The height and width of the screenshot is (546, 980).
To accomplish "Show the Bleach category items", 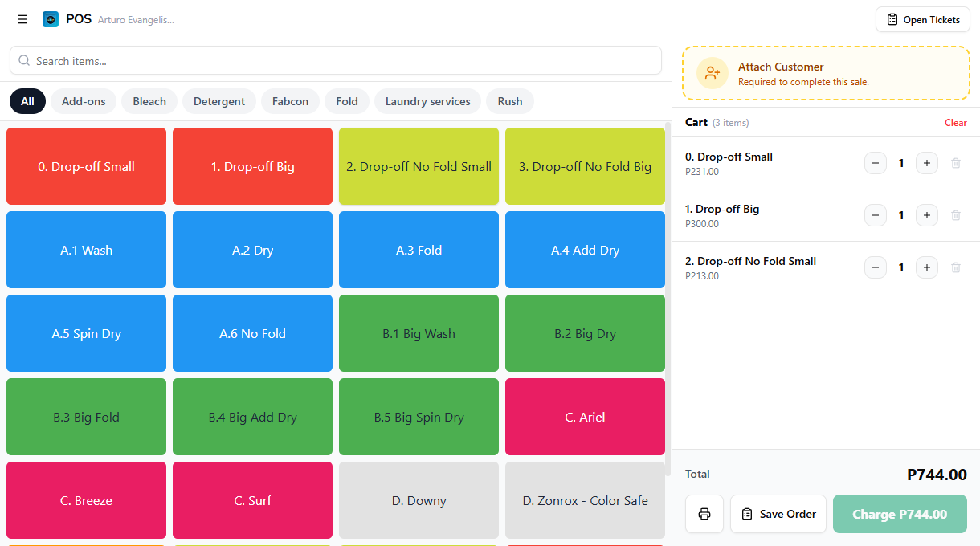I will point(149,101).
